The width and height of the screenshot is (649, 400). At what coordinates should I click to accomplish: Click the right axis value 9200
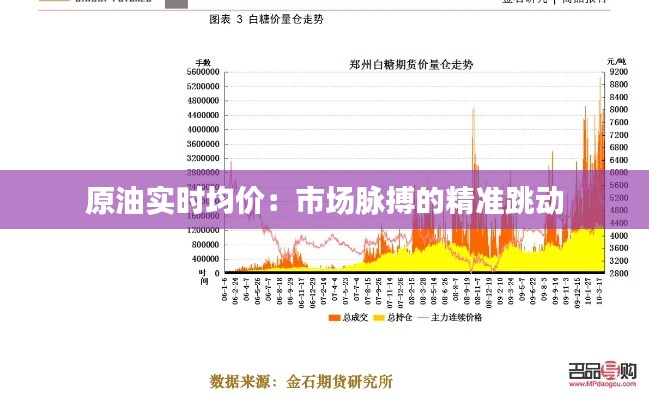pos(619,72)
